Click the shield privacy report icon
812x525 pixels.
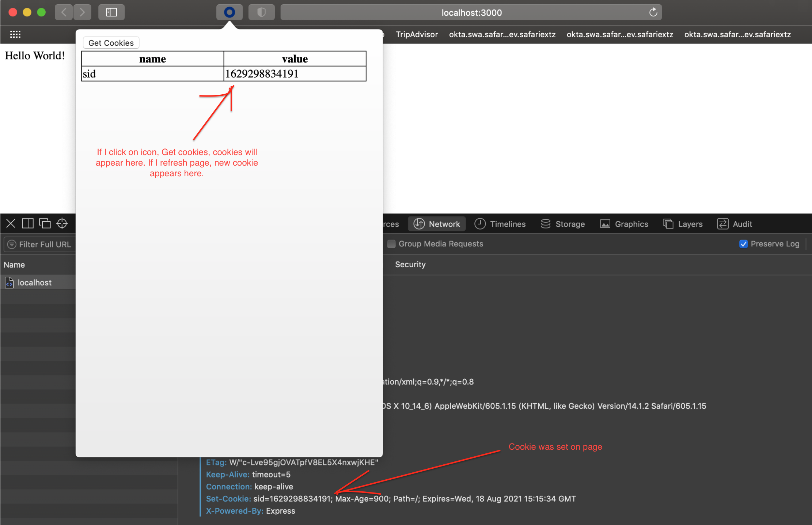click(261, 12)
